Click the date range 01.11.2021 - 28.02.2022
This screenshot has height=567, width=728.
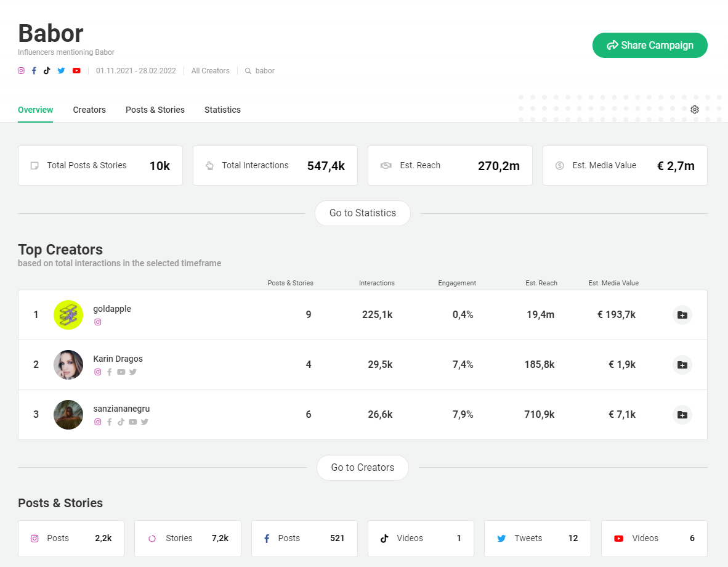pyautogui.click(x=136, y=71)
